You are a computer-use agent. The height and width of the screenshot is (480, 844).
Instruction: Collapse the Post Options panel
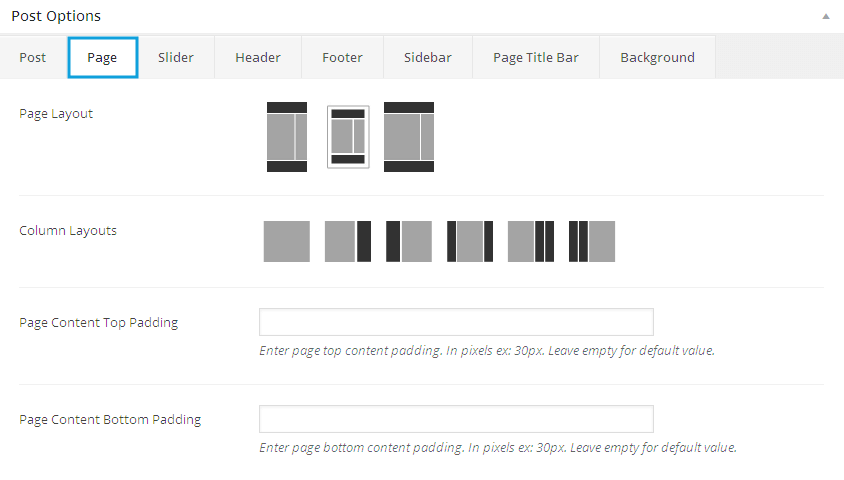click(x=826, y=16)
